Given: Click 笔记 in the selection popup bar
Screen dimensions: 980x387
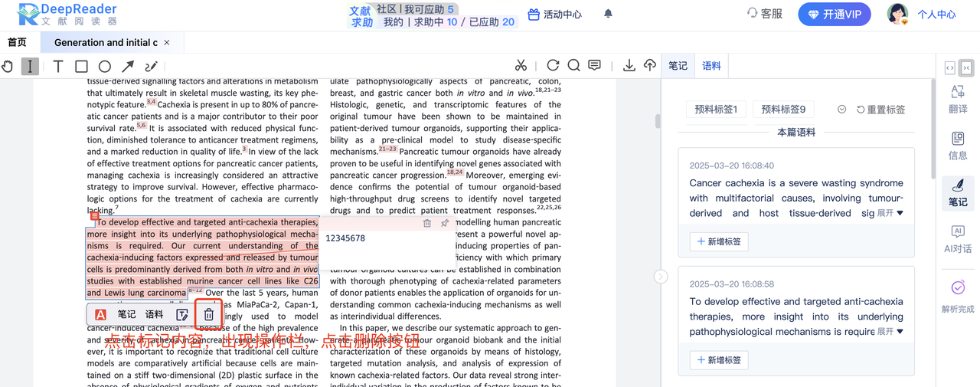Looking at the screenshot, I should click(x=126, y=314).
